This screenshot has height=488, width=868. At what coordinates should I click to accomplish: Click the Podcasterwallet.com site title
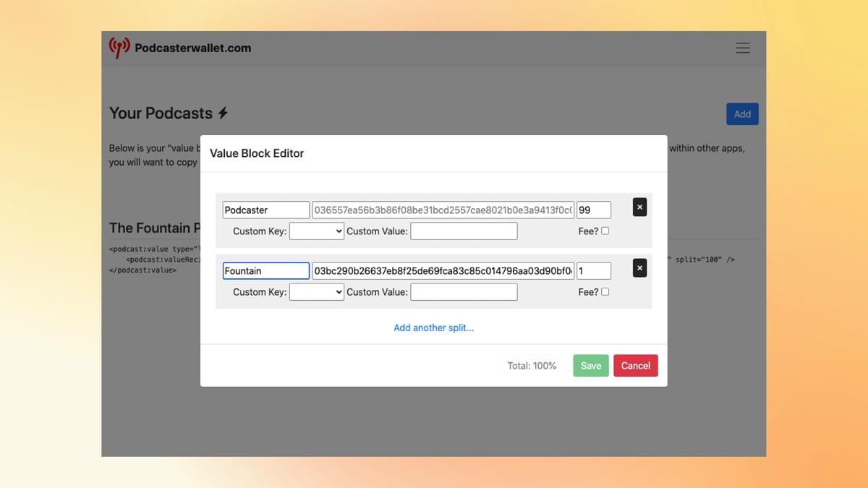coord(193,48)
